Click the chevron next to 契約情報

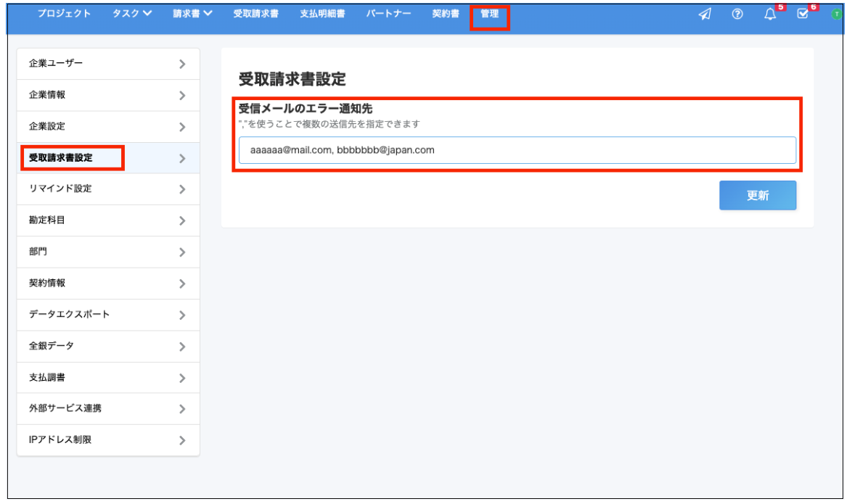click(x=182, y=284)
